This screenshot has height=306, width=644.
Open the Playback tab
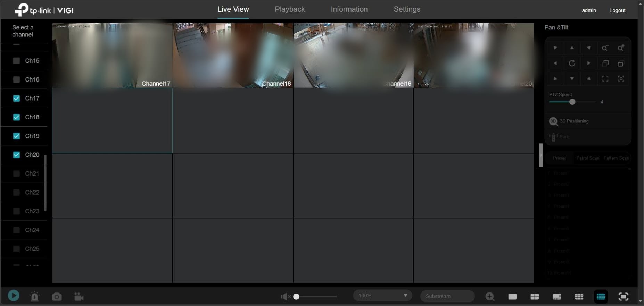(290, 9)
